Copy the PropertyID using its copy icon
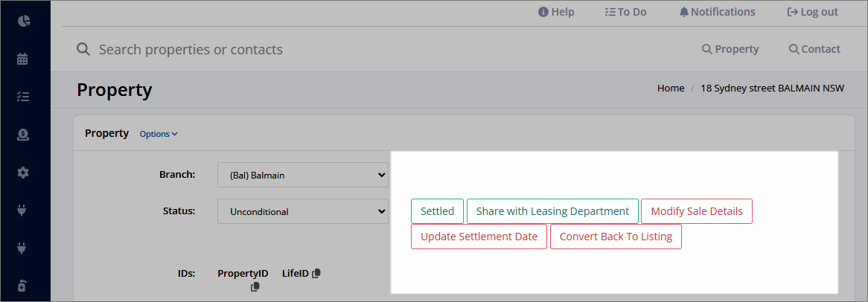The height and width of the screenshot is (302, 868). point(255,287)
